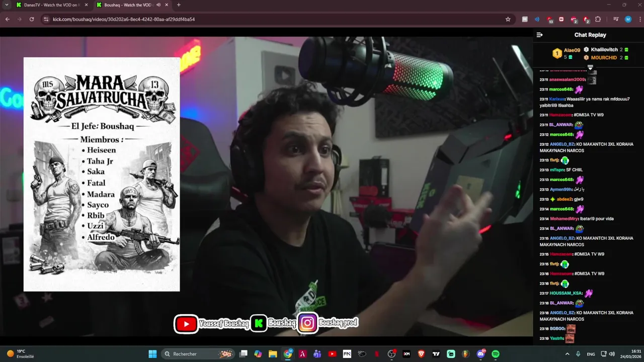
Task: Open Task View from the taskbar
Action: click(x=244, y=354)
